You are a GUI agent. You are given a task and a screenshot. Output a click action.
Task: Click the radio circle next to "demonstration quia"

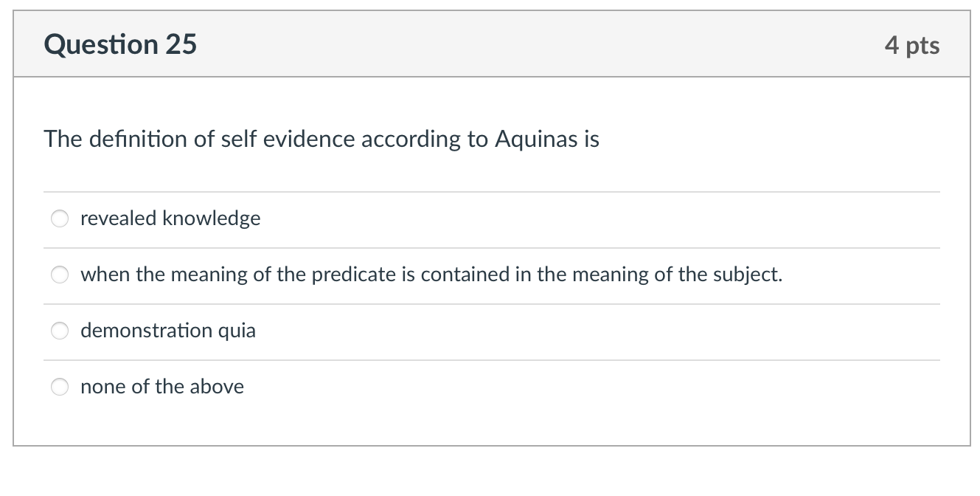click(60, 331)
